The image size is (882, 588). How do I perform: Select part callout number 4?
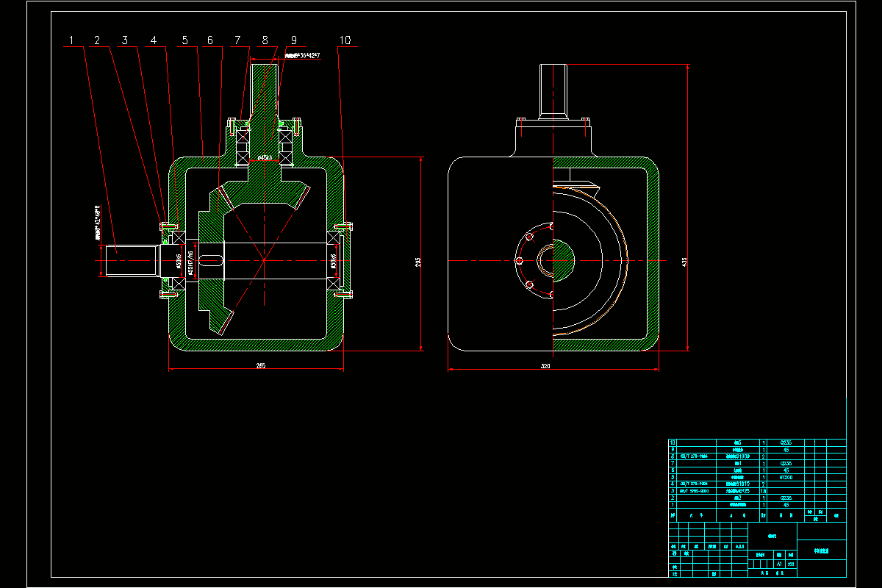tap(154, 40)
